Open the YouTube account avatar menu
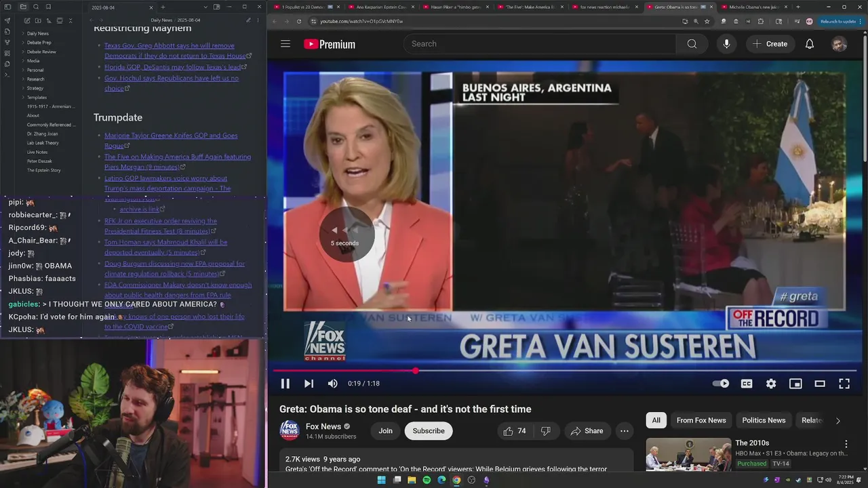This screenshot has width=868, height=488. click(840, 44)
